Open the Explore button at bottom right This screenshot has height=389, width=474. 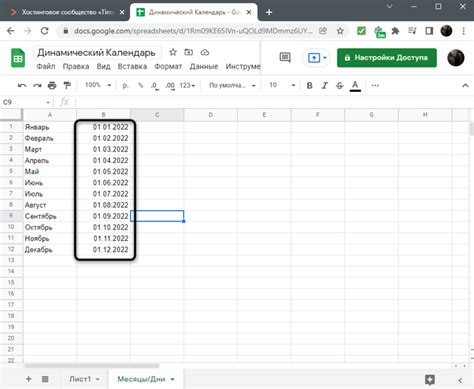(x=430, y=379)
